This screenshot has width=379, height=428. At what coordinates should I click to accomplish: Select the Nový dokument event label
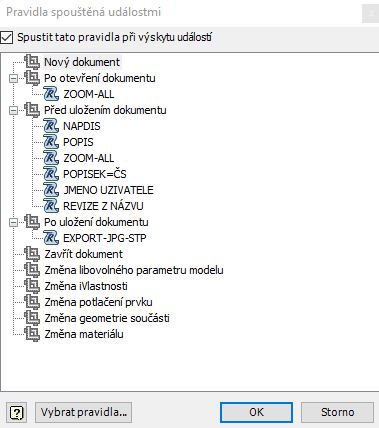click(82, 62)
